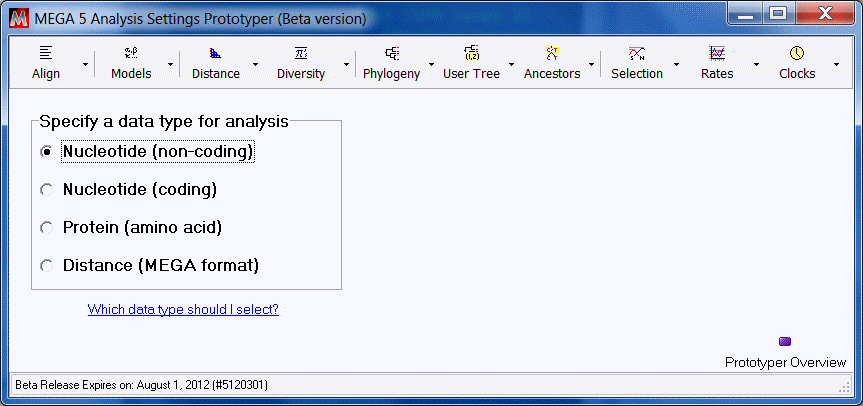863x406 pixels.
Task: Expand the Phylogeny dropdown arrow
Action: (x=432, y=64)
